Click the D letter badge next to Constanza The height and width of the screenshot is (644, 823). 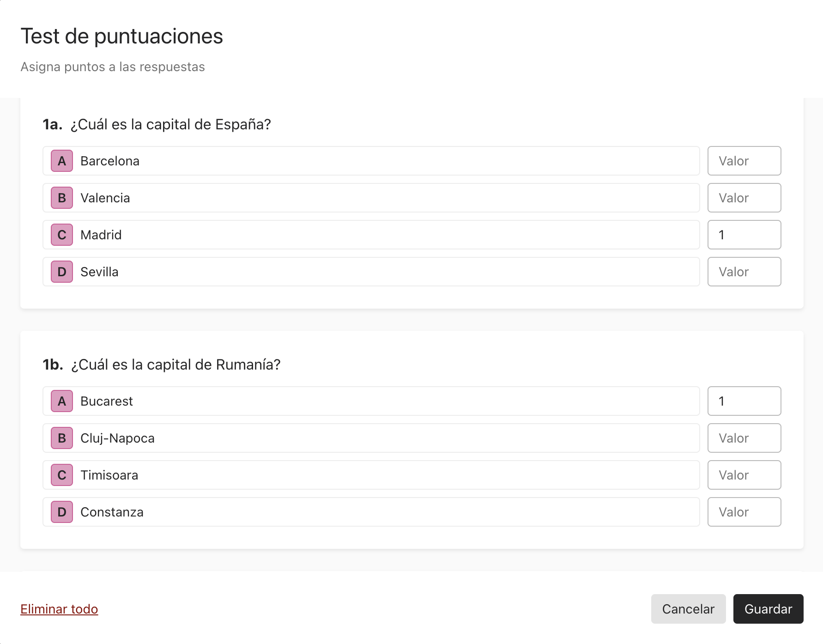coord(62,512)
